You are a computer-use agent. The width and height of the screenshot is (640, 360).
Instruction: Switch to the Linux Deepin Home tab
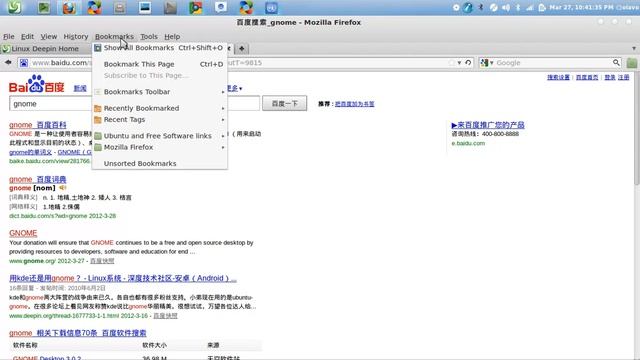[x=46, y=49]
